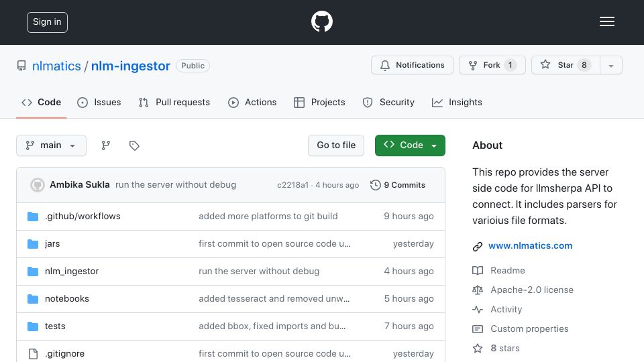644x362 pixels.
Task: Switch to the Security tab
Action: tap(388, 102)
